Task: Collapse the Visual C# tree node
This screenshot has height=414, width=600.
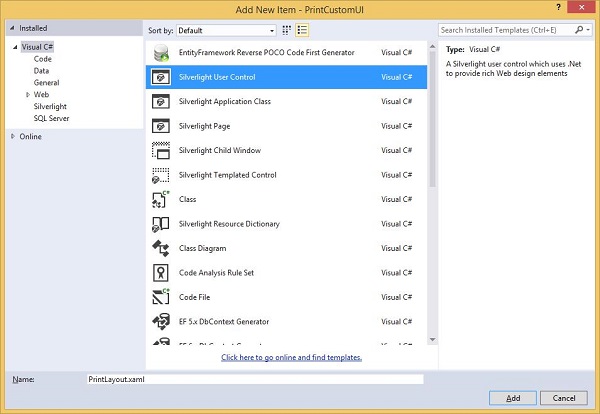Action: [x=14, y=47]
